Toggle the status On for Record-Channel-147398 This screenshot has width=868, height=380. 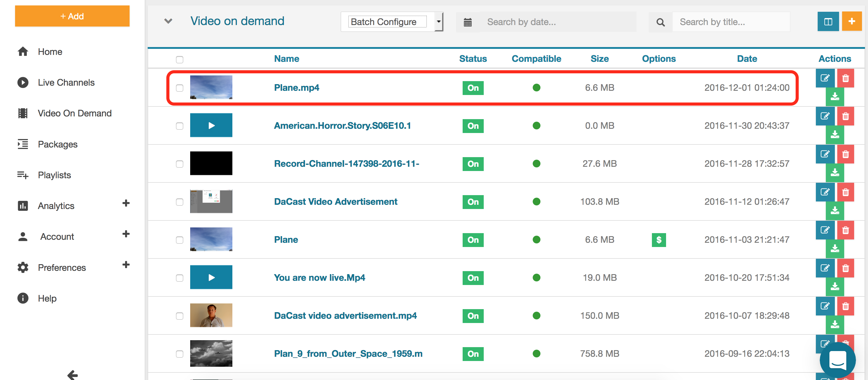coord(473,163)
